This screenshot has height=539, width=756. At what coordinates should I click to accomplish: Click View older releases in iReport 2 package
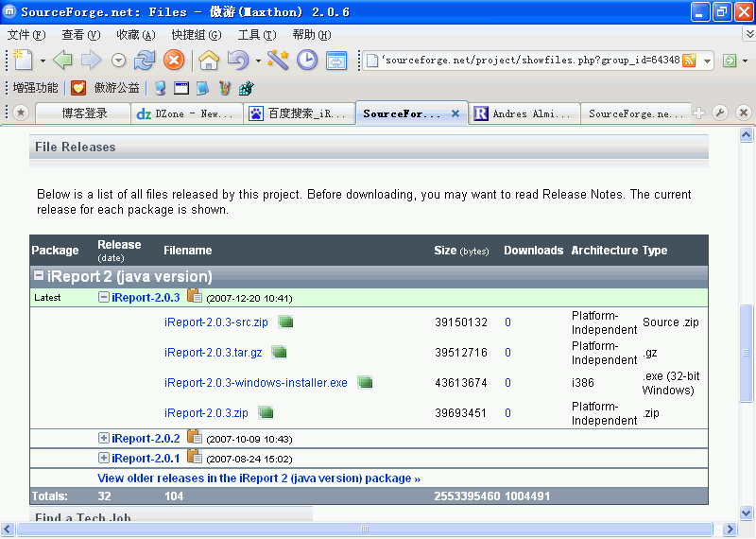(259, 478)
